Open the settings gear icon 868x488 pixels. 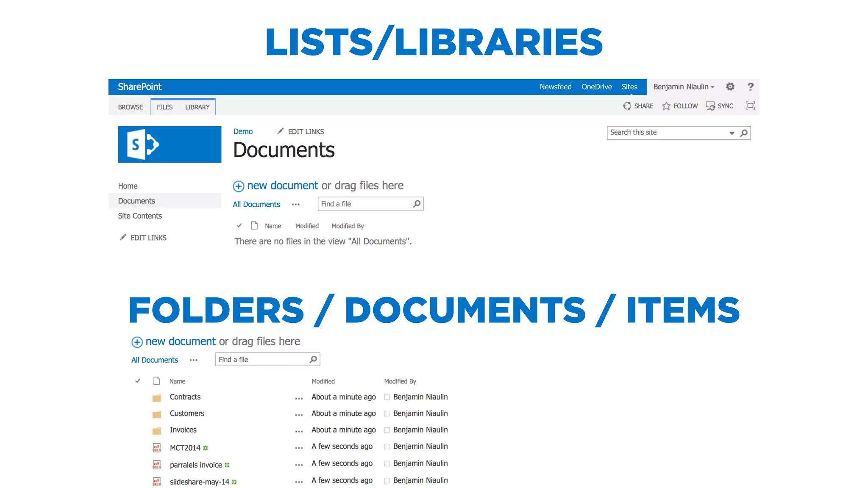click(x=730, y=86)
